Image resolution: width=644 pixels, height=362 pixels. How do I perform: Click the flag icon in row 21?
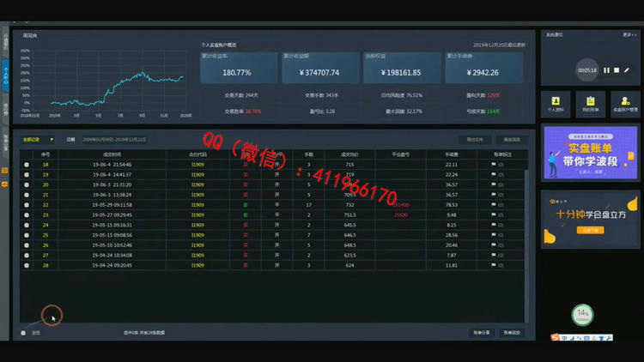[493, 195]
